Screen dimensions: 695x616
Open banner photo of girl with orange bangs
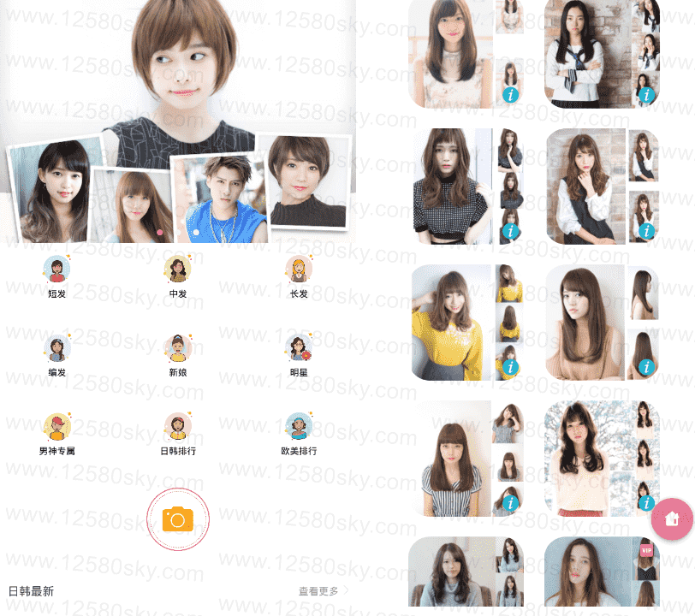(133, 206)
